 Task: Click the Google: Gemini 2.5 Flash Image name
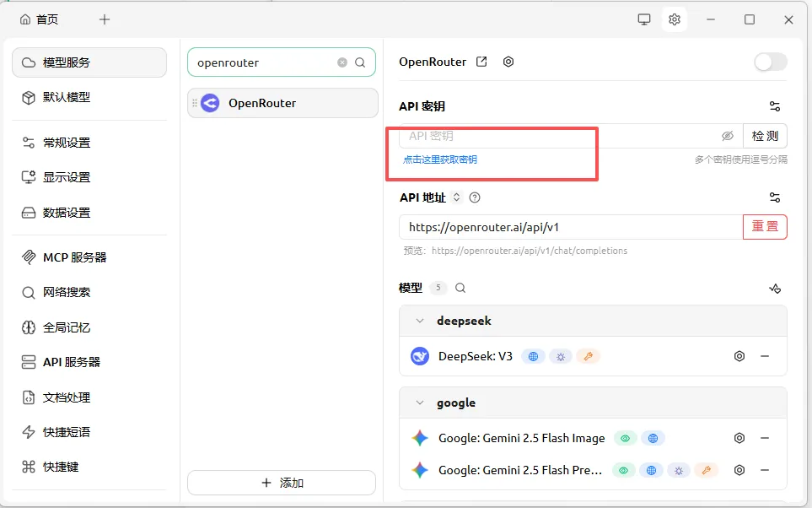[x=521, y=438]
